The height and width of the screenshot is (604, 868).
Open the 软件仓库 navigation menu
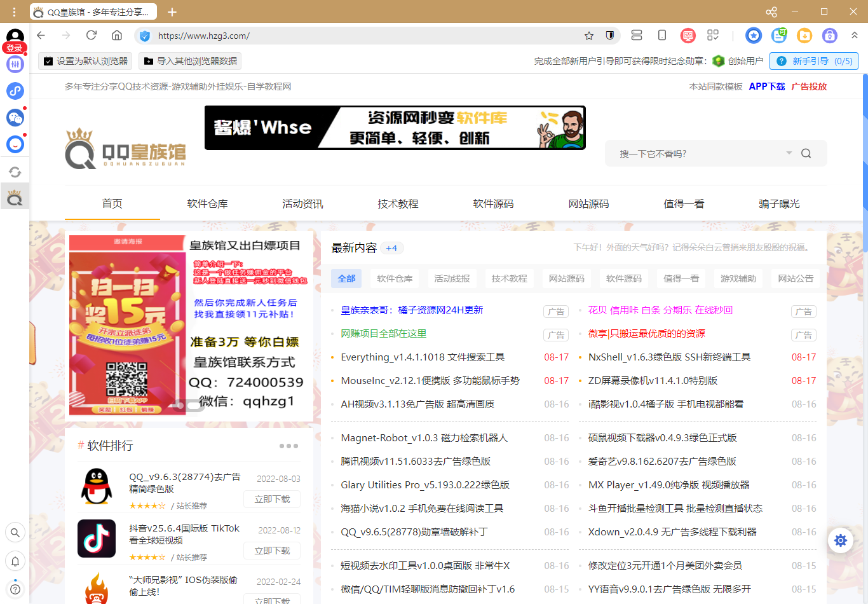pyautogui.click(x=208, y=203)
